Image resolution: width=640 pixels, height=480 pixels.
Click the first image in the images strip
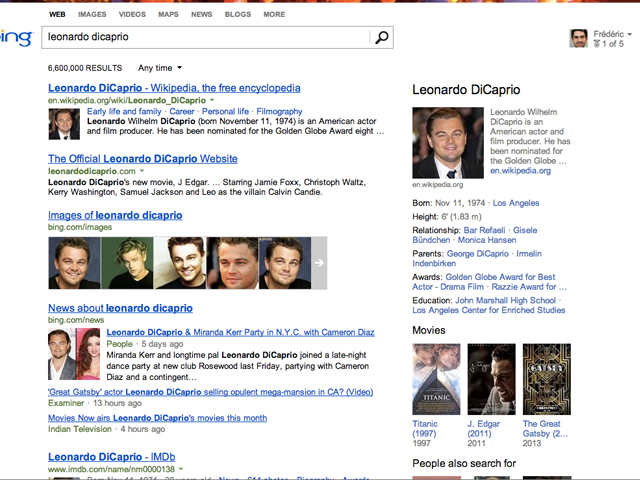(74, 263)
